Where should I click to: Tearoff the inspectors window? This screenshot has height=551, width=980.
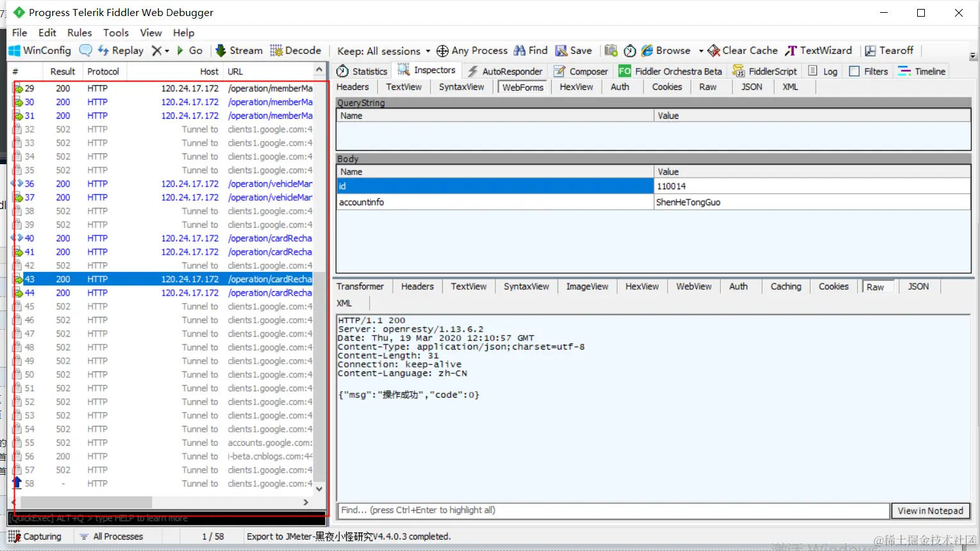889,51
